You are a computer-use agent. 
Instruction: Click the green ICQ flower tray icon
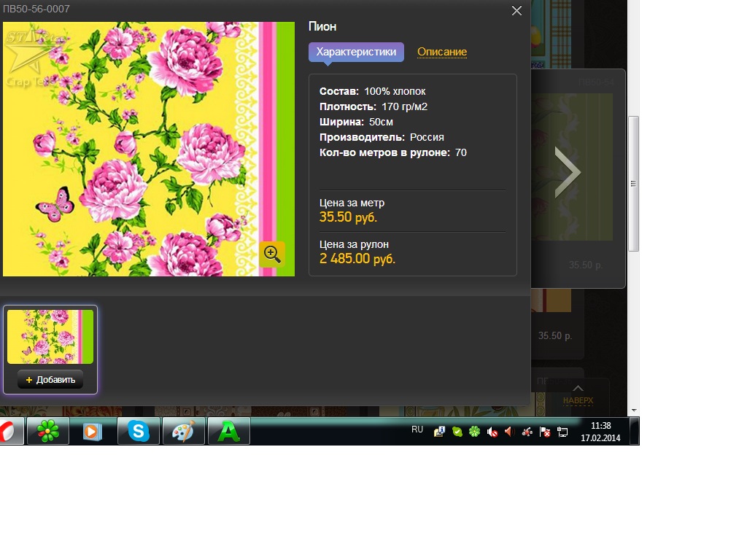pyautogui.click(x=474, y=432)
